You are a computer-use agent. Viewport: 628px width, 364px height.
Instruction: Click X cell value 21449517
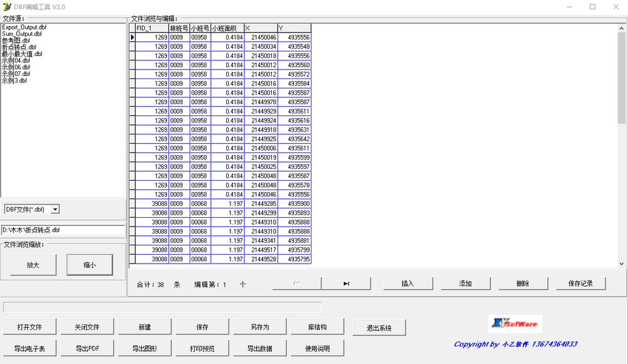pos(261,250)
